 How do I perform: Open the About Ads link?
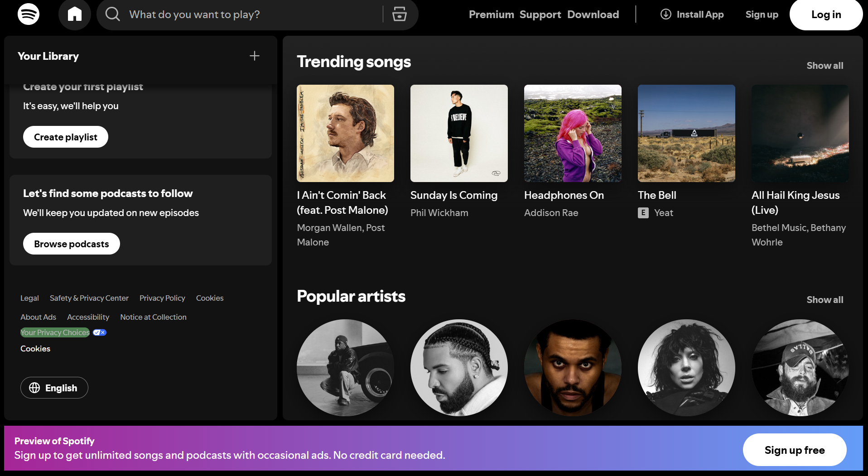[38, 317]
